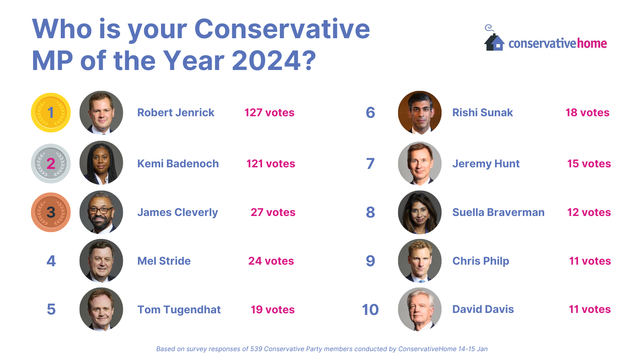Select the Suella Braverman name text
644x362 pixels.
[x=498, y=212]
